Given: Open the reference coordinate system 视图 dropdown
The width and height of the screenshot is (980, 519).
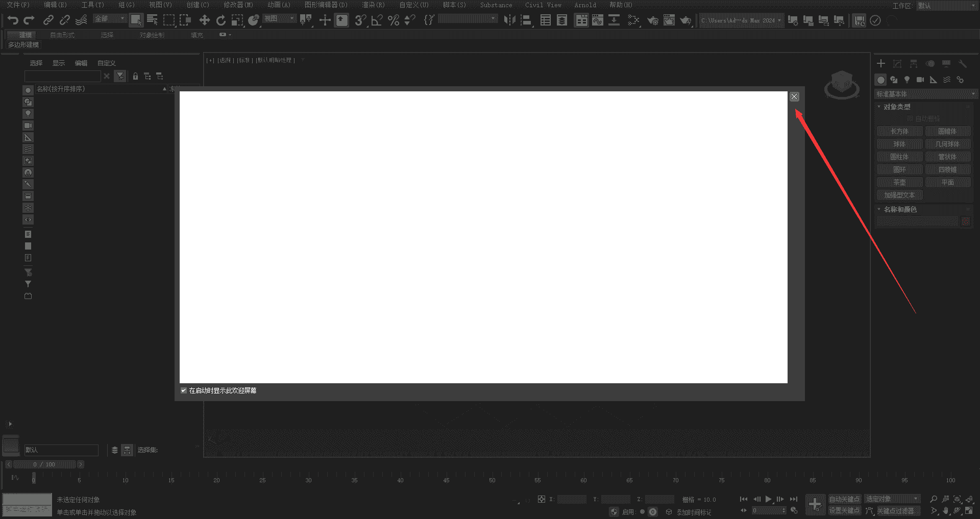Looking at the screenshot, I should pyautogui.click(x=279, y=18).
